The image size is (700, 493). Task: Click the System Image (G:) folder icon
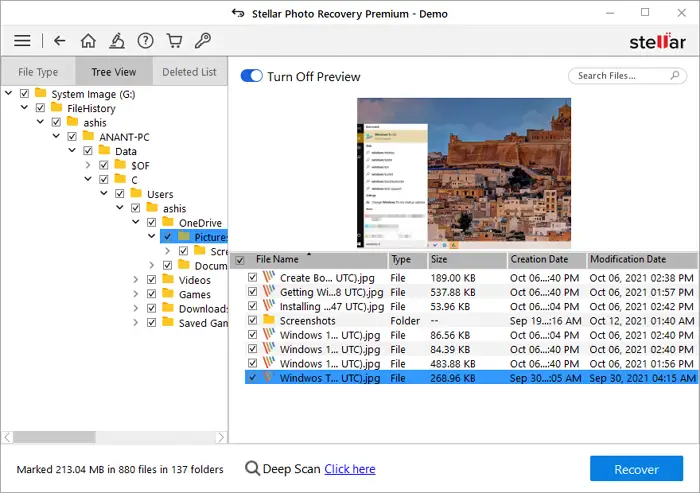tap(41, 92)
